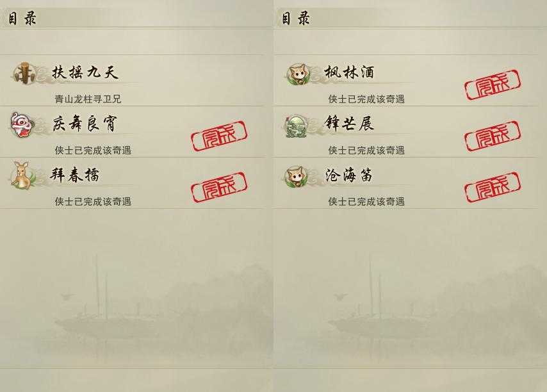
Task: Open the 锋芒展 entry title
Action: click(x=349, y=124)
